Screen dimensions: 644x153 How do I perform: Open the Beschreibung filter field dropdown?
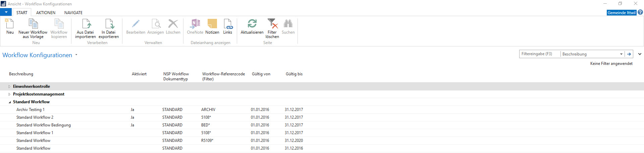coord(621,54)
